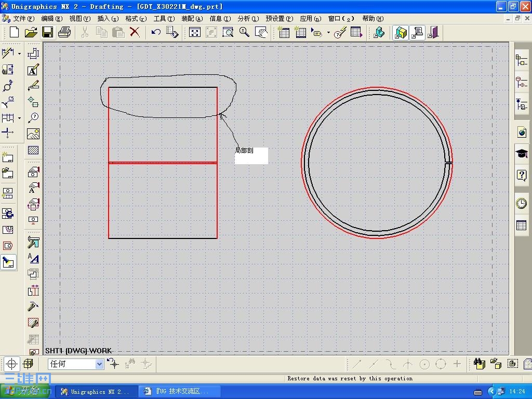Click the insert image icon in the left toolbar
Screen dimensions: 532x399
tap(33, 134)
